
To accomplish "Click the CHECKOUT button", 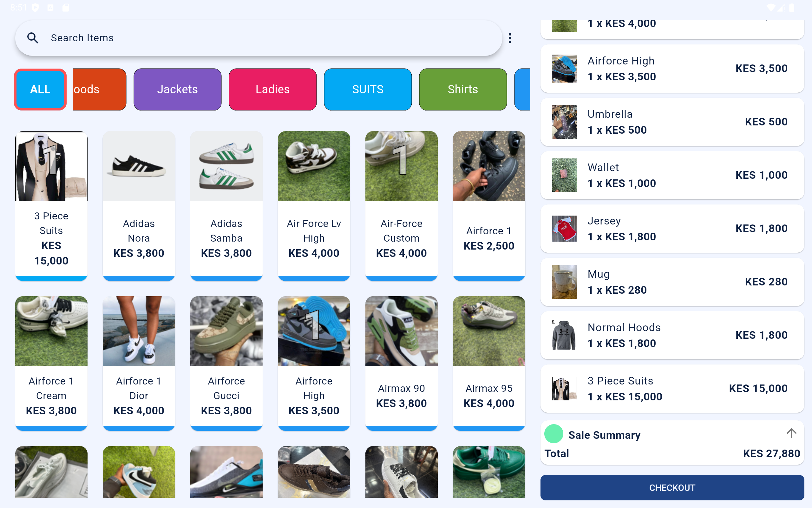I will click(672, 487).
